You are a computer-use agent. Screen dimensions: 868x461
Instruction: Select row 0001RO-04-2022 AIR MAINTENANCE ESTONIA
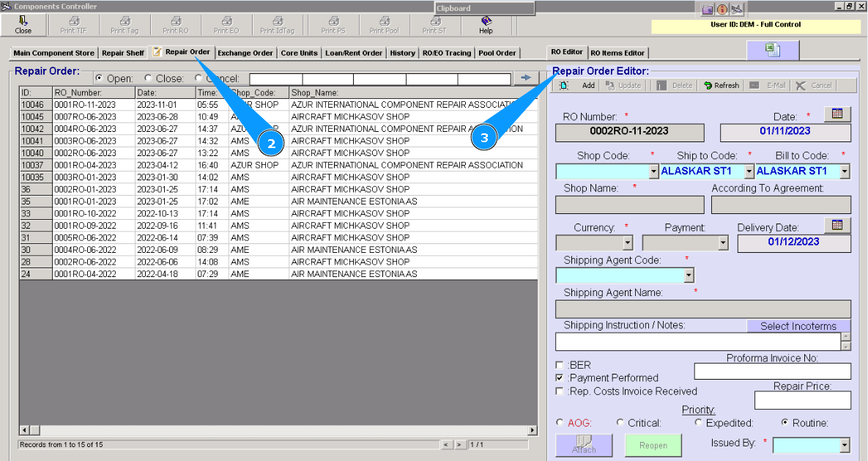[278, 273]
